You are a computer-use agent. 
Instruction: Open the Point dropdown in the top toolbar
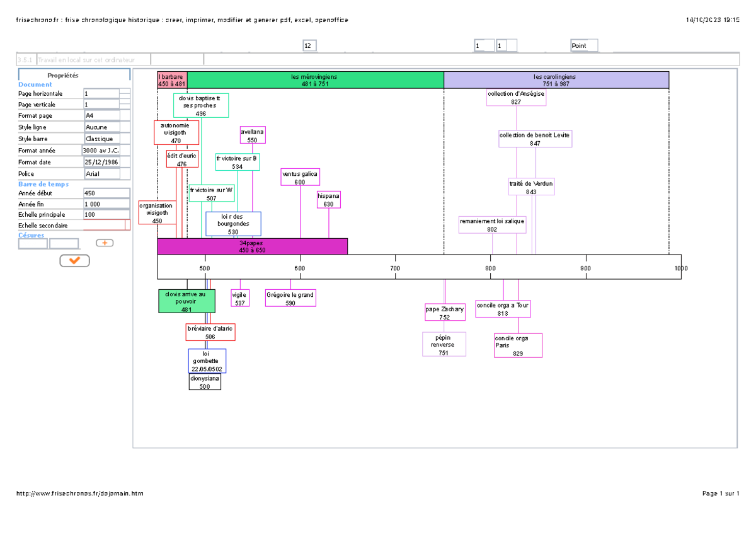(x=583, y=46)
